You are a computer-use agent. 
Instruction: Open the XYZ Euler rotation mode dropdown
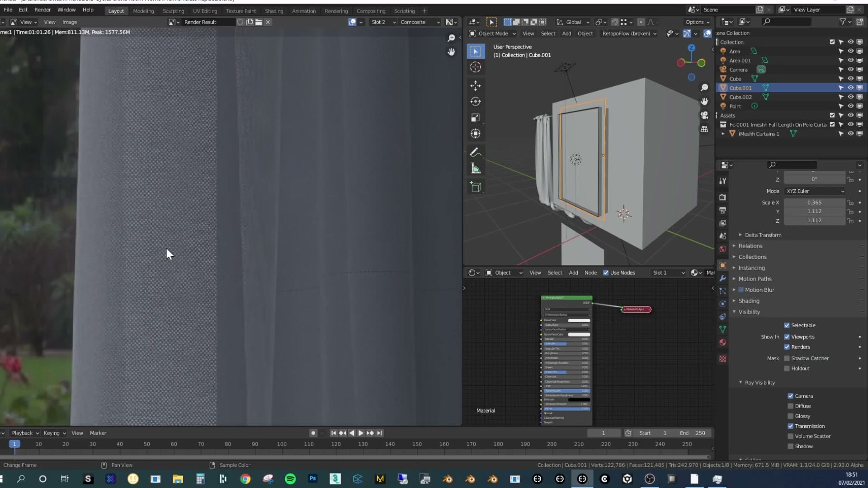815,191
